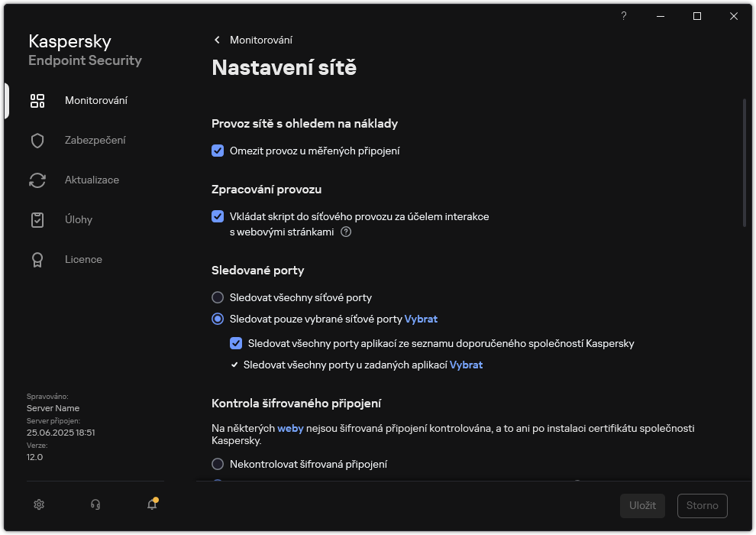
Task: Open the Úlohy section
Action: click(79, 219)
